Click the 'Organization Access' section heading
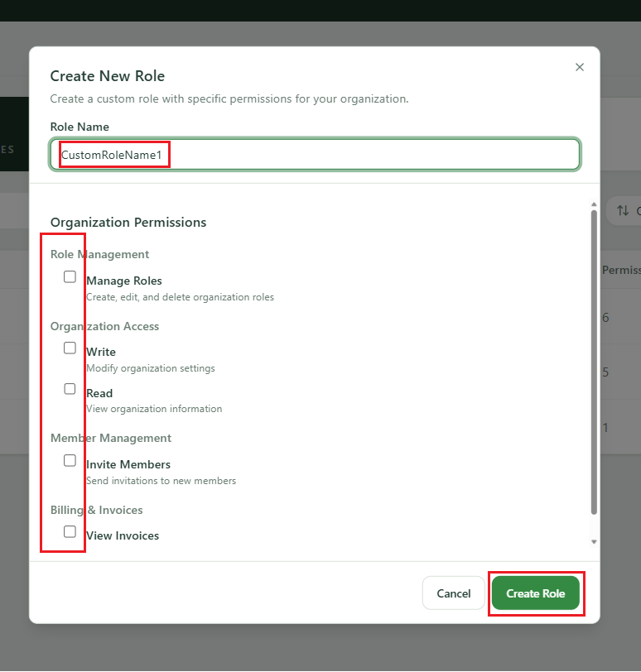This screenshot has width=641, height=672. click(x=104, y=327)
